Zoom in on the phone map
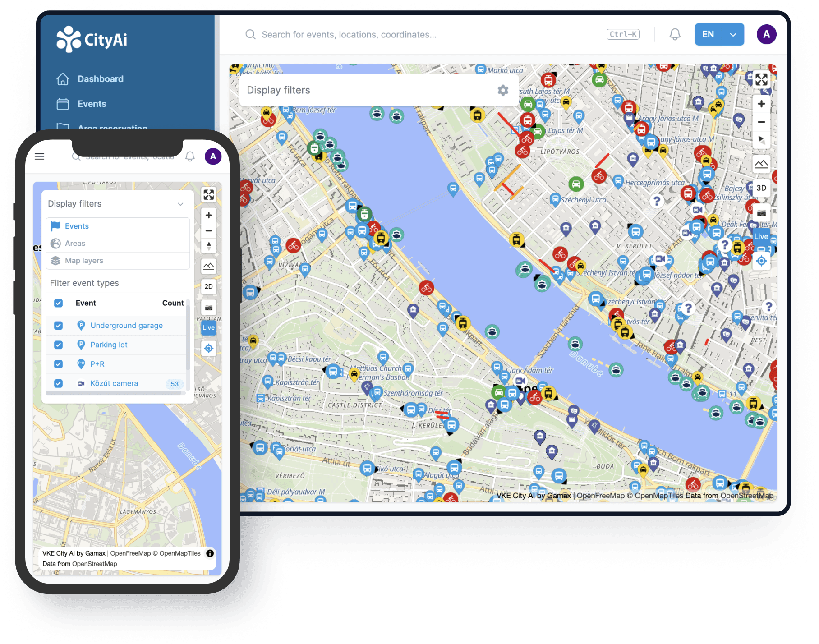Viewport: 819px width, 644px height. click(x=209, y=216)
